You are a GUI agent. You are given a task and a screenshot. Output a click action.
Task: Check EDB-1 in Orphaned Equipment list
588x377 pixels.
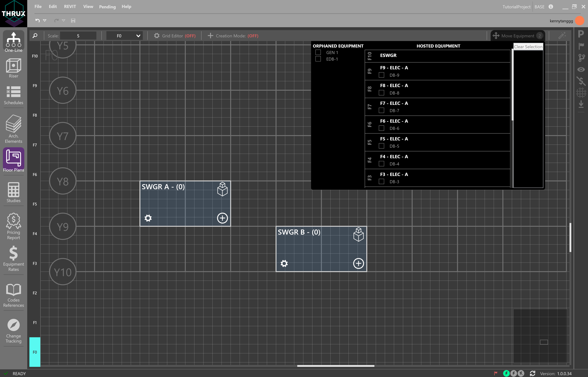point(318,59)
